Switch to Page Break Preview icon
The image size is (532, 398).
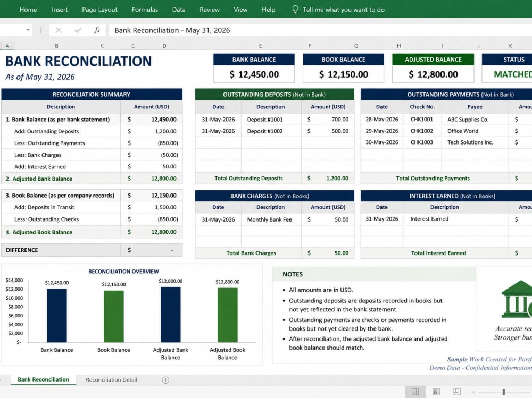coord(457,392)
